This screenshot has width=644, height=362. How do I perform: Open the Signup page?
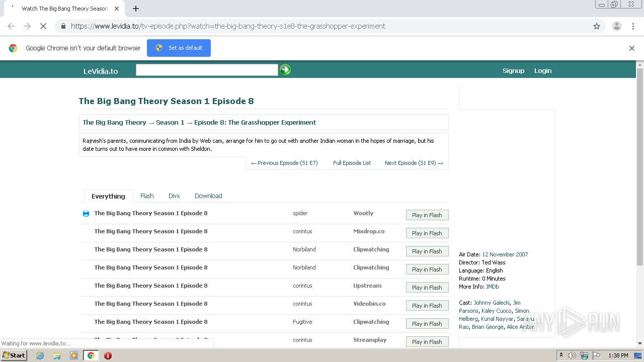(513, 71)
